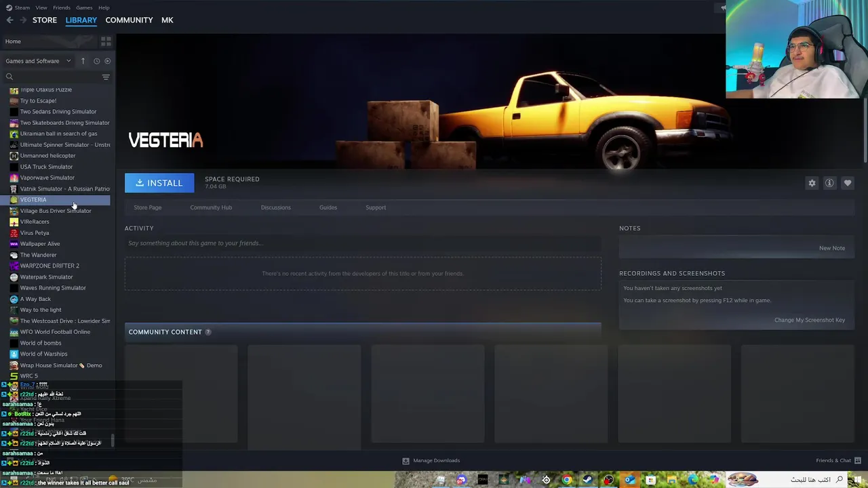The image size is (868, 488).
Task: Go forward with the right arrow
Action: pos(23,20)
